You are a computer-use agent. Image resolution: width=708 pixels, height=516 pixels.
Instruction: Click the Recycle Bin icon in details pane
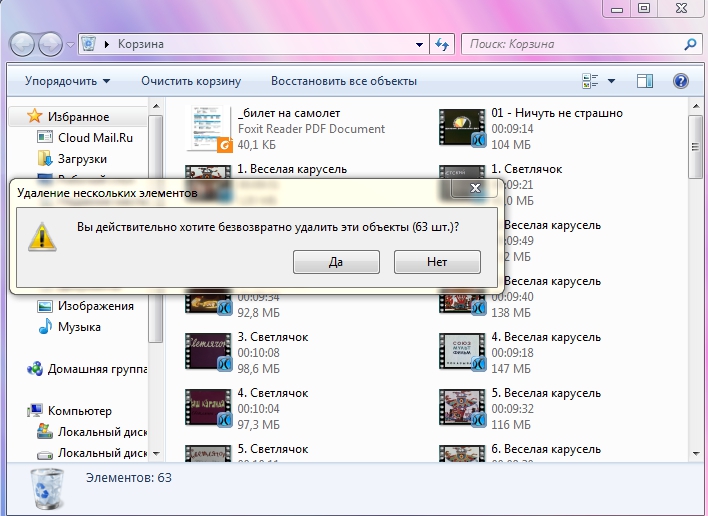pyautogui.click(x=47, y=489)
